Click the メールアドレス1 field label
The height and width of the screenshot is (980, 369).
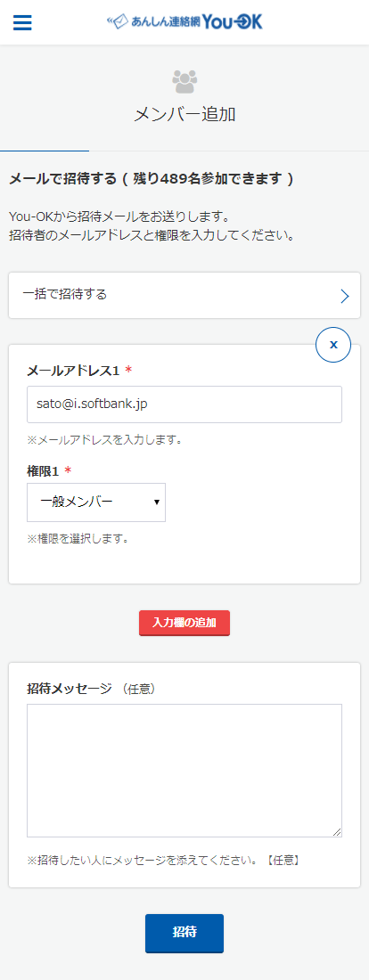73,371
